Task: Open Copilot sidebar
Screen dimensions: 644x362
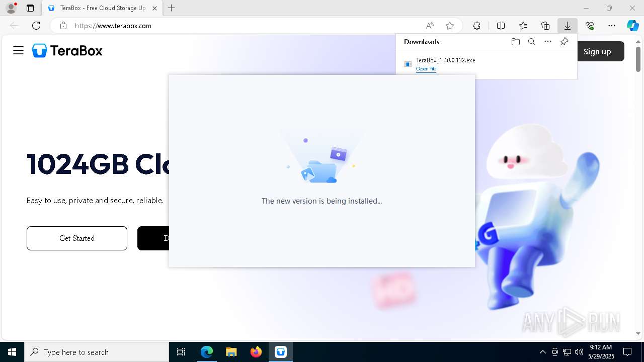Action: pos(632,26)
